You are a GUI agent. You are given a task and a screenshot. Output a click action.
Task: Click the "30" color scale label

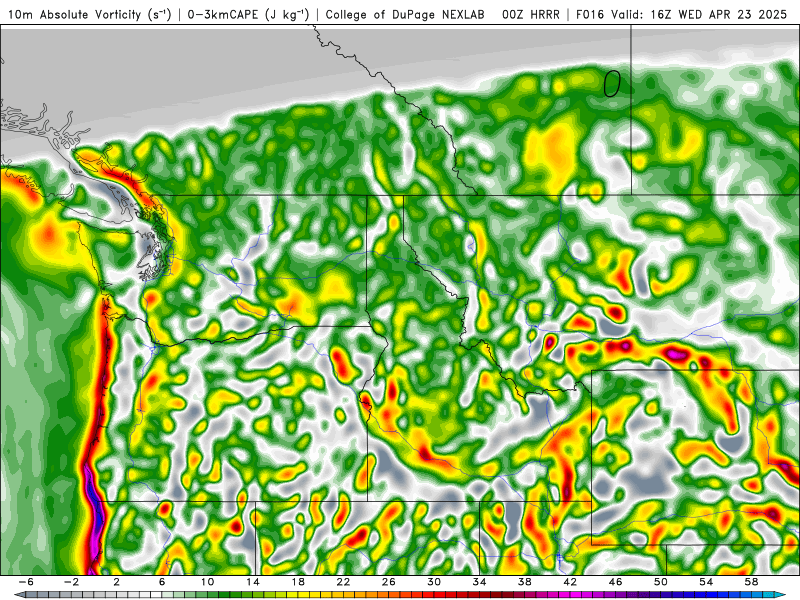pos(434,582)
